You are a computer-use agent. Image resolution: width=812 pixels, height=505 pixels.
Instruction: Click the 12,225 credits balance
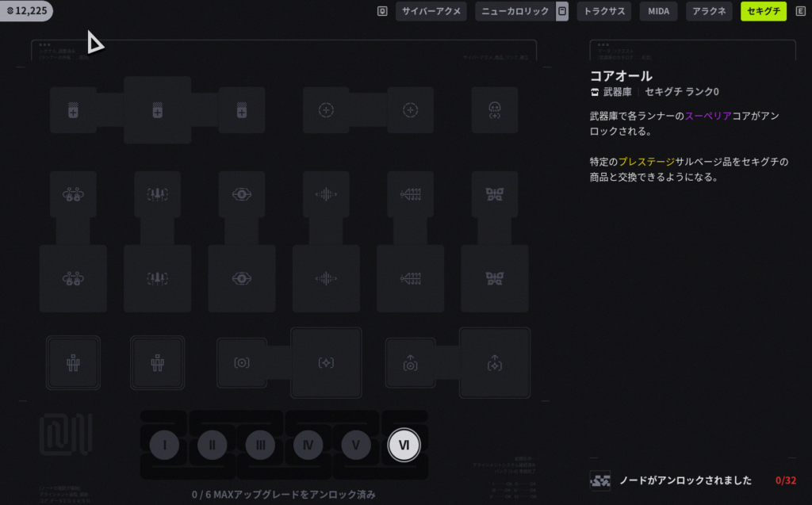click(28, 10)
